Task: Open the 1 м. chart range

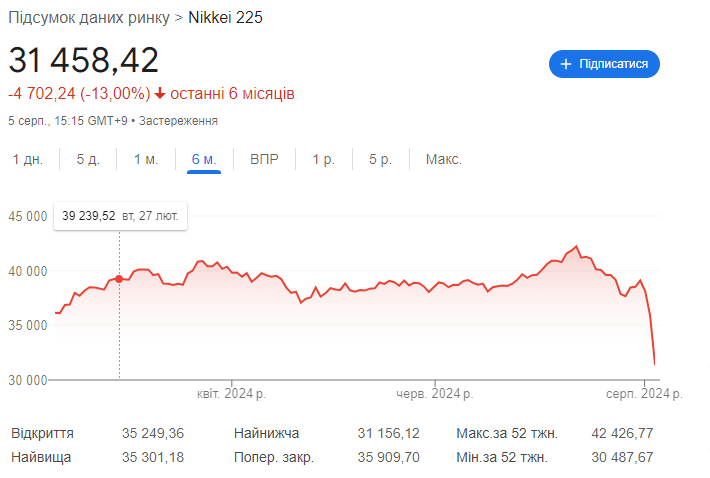Action: pyautogui.click(x=146, y=160)
